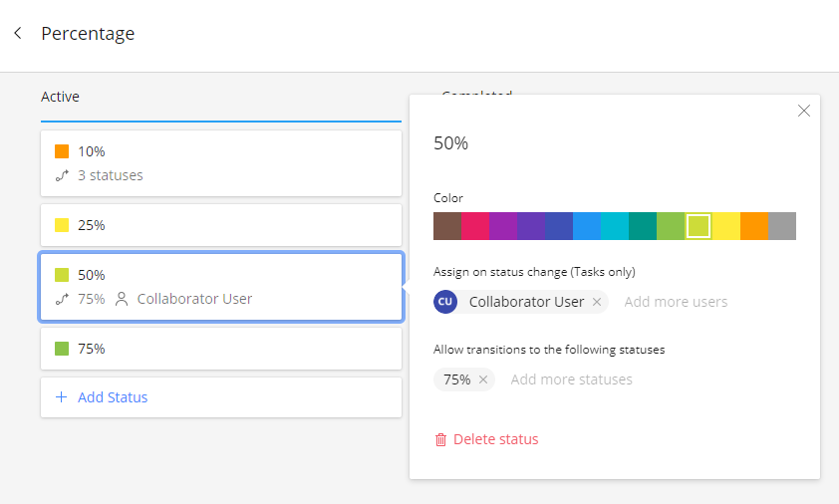This screenshot has width=839, height=504.
Task: Remove the 75% transition chip
Action: click(x=483, y=379)
